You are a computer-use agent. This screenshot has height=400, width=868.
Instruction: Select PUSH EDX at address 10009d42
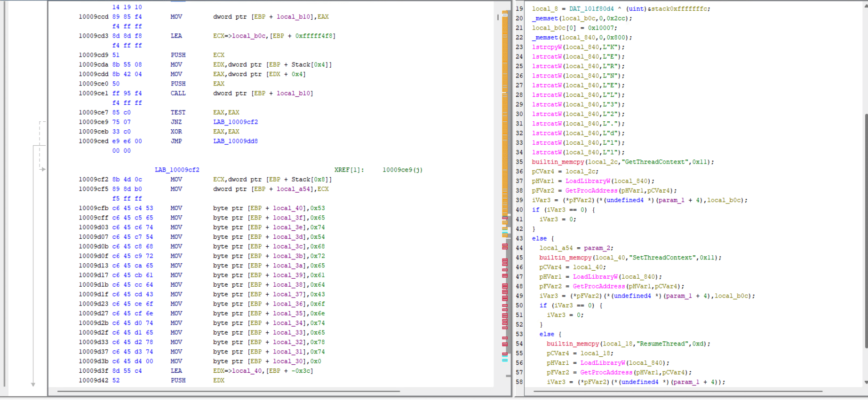click(x=178, y=381)
